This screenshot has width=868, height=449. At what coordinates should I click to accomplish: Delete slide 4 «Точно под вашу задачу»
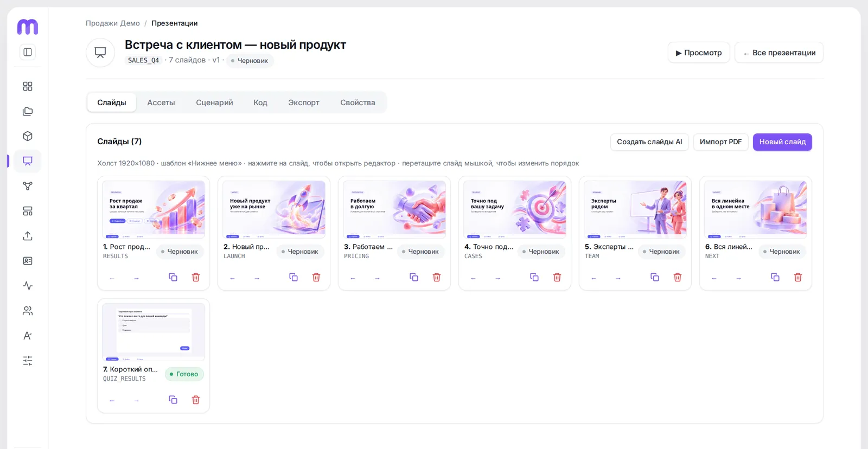coord(557,277)
